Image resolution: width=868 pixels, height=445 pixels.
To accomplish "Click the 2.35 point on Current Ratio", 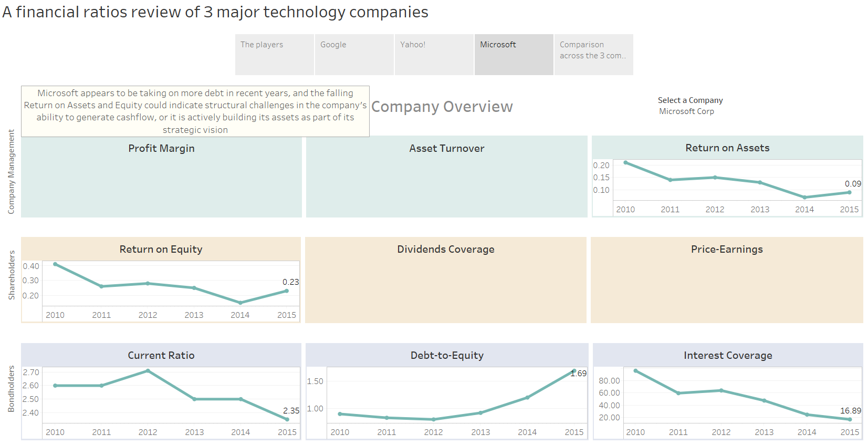I will (287, 419).
